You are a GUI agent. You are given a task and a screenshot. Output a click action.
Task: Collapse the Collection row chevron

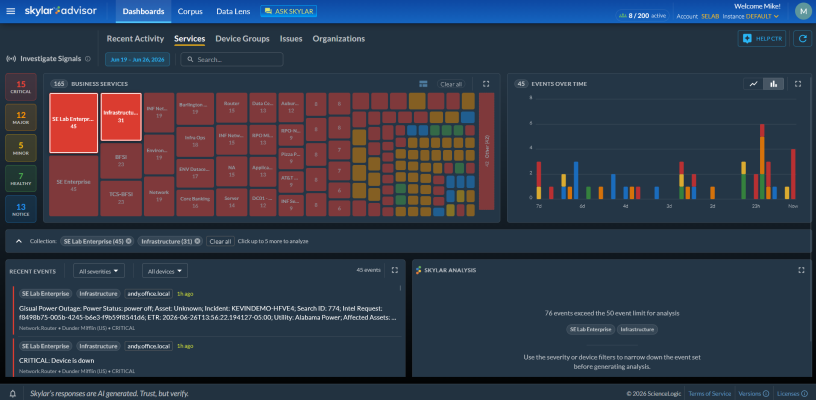point(19,241)
